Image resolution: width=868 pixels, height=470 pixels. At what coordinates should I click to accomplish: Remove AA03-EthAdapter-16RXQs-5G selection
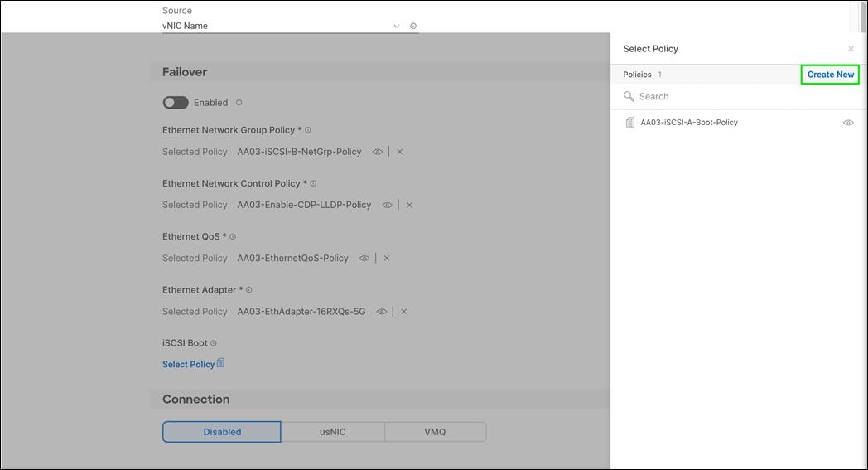click(403, 312)
